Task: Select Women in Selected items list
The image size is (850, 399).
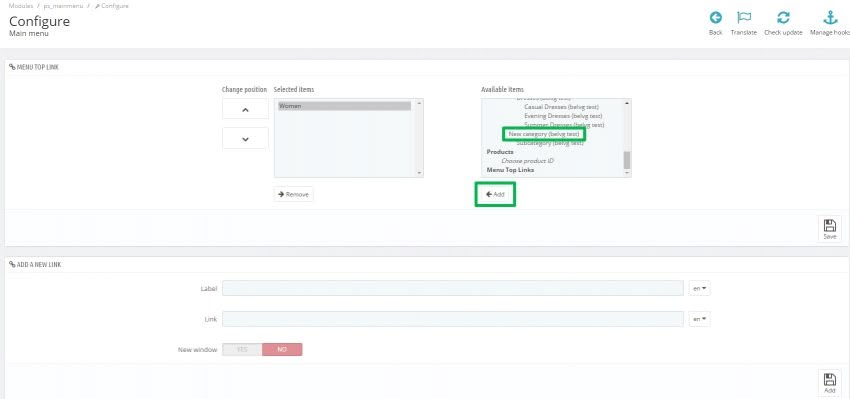Action: pyautogui.click(x=344, y=106)
